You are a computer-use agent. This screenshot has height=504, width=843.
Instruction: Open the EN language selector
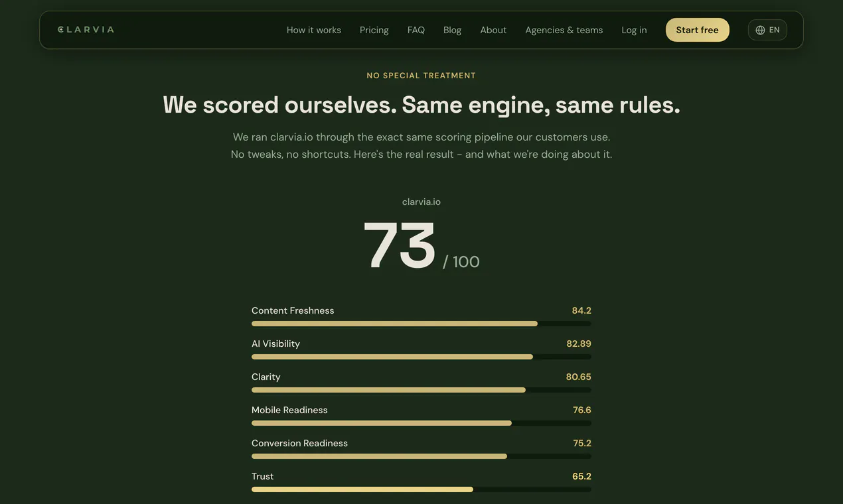click(x=767, y=30)
